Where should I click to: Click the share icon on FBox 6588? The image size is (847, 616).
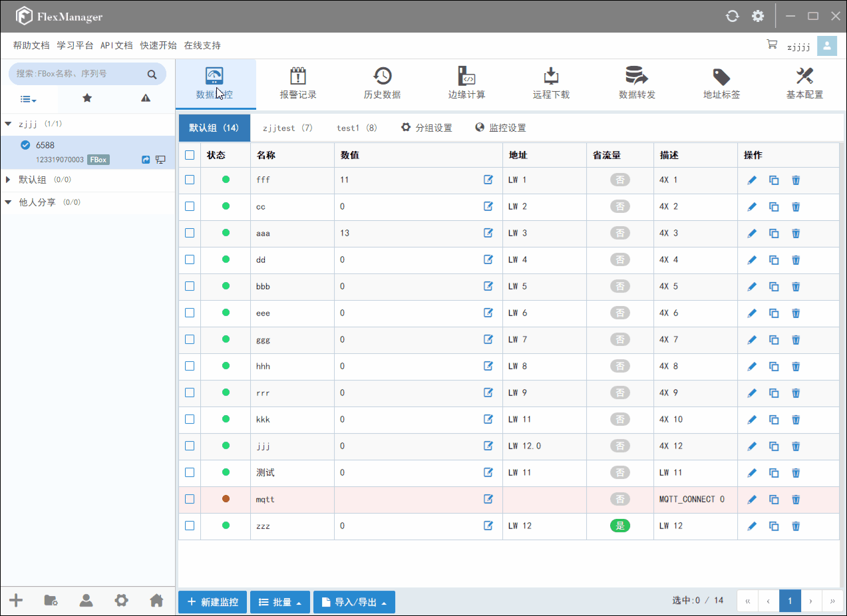(x=146, y=160)
